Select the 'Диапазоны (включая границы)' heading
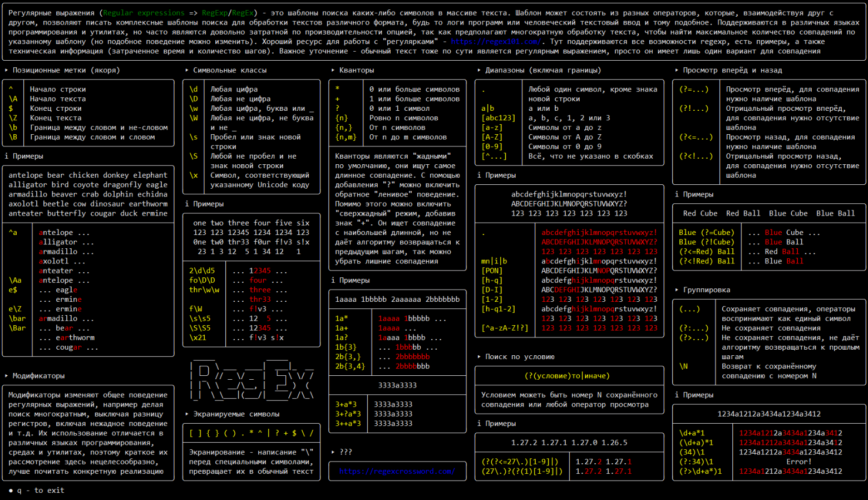Screen dimensions: 868x500 543,70
